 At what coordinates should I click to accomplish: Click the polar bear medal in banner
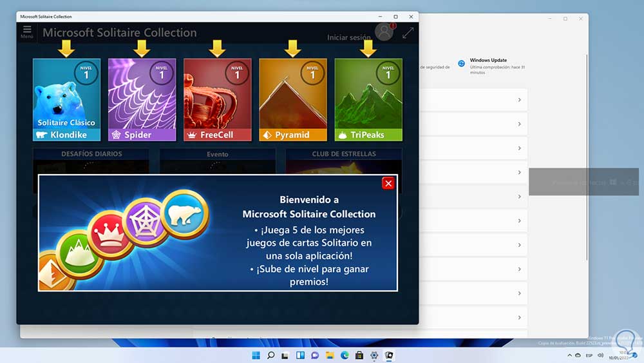pos(185,213)
